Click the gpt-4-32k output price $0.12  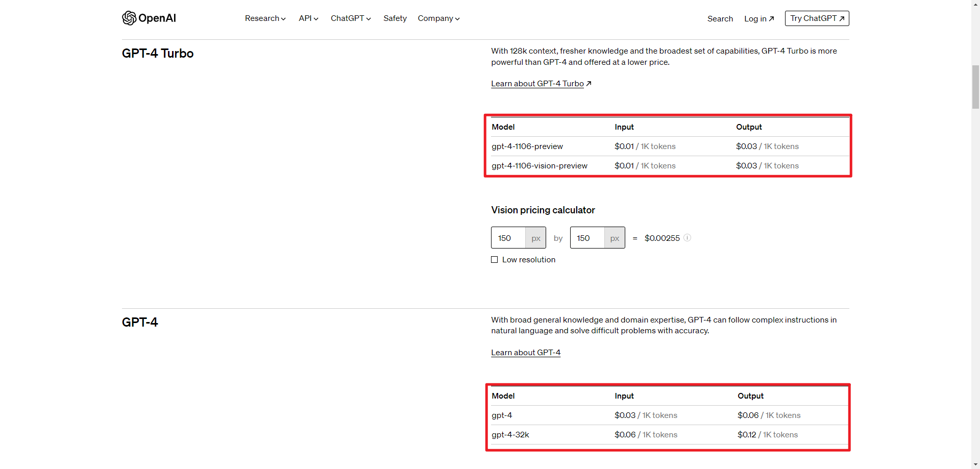(x=747, y=435)
